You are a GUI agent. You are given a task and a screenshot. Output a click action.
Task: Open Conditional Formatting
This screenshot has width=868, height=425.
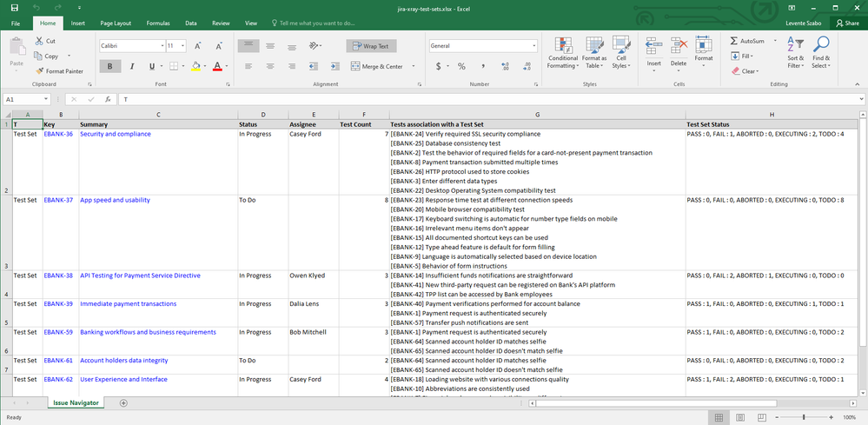pos(563,54)
